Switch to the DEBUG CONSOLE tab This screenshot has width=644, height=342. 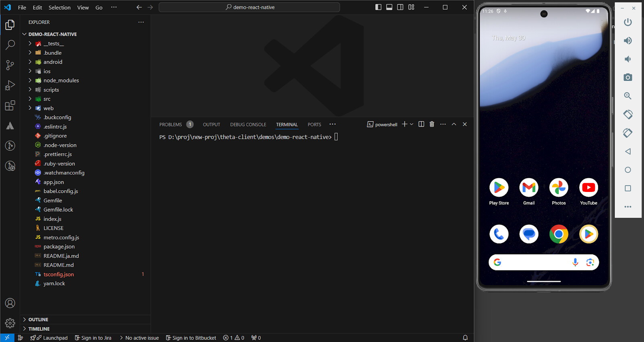point(248,125)
